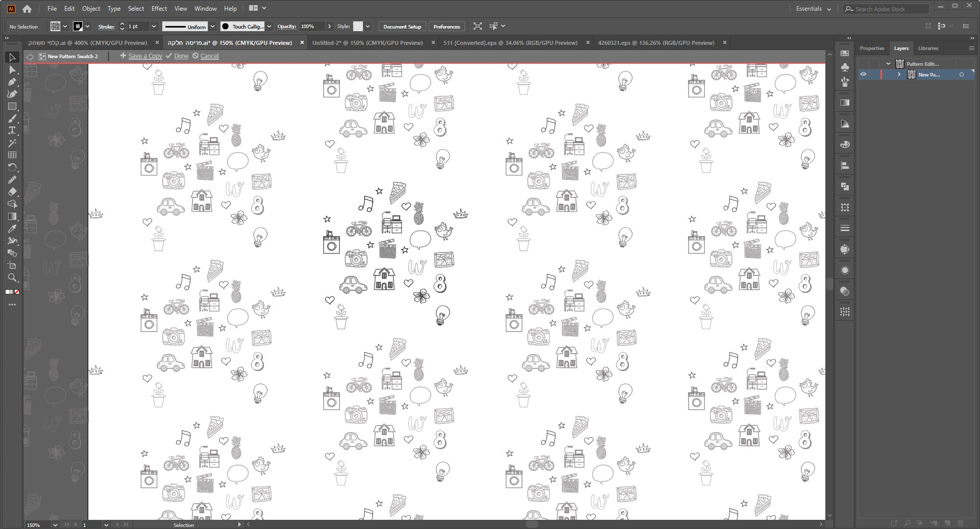Open the Gradient panel icon in the dock
The width and height of the screenshot is (980, 529).
coord(845,103)
